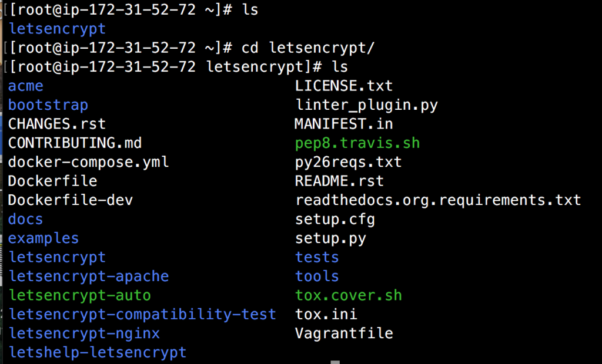The image size is (602, 364).
Task: Click the terminal cursor block at bottom
Action: tap(335, 362)
